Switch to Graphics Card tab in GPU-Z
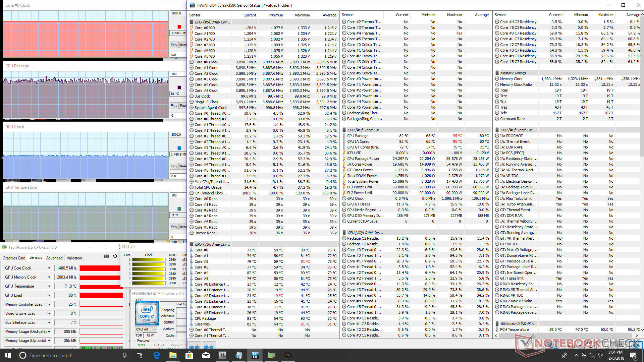644x362 pixels. (14, 258)
